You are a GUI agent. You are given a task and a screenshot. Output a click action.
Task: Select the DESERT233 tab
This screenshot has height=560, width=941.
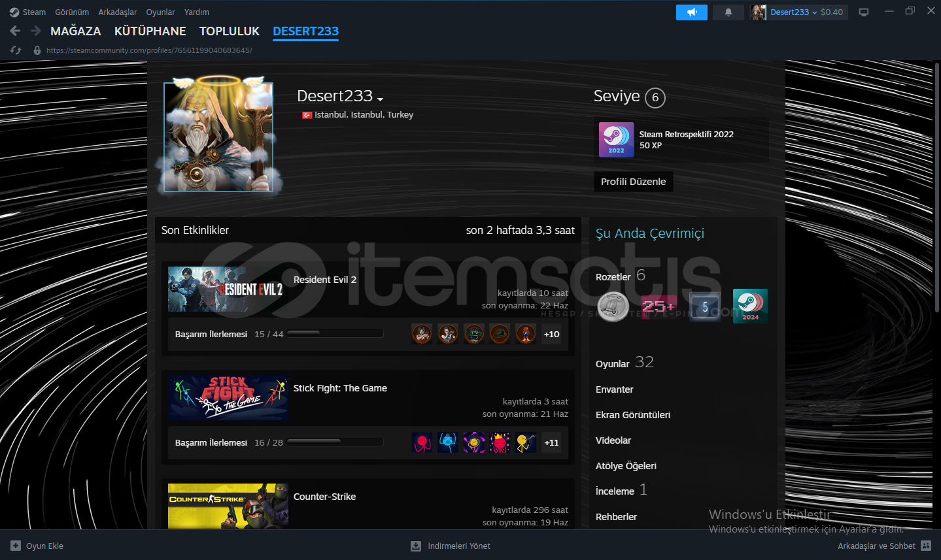coord(305,31)
